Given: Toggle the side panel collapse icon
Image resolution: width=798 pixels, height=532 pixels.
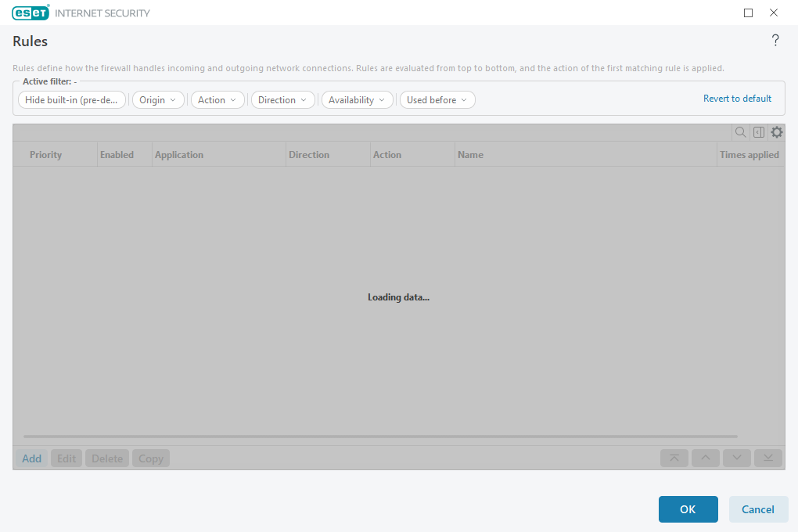Looking at the screenshot, I should click(758, 132).
